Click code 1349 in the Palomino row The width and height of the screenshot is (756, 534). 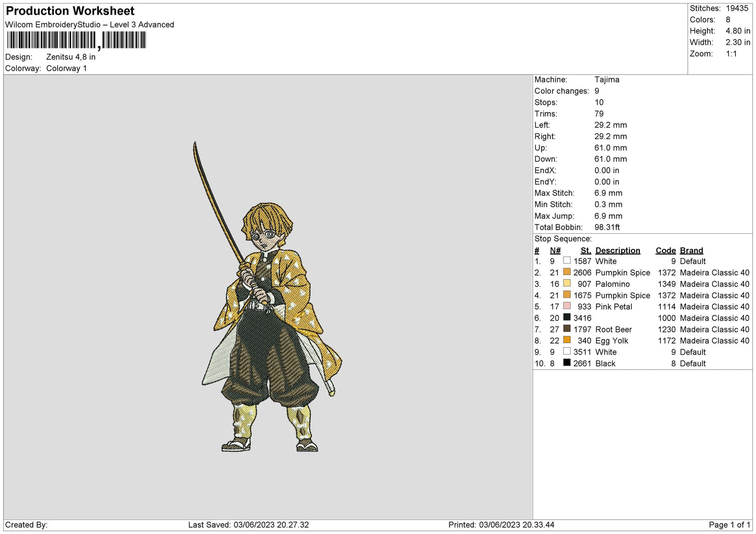pyautogui.click(x=667, y=284)
